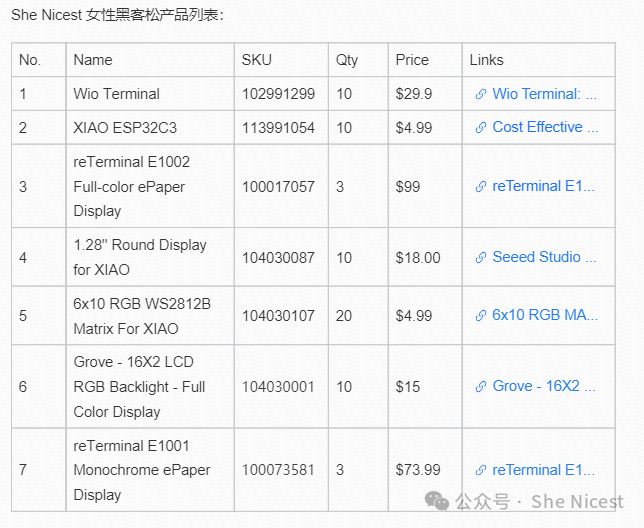Click the chain icon beside 6x10 RGB MA link
The image size is (644, 528).
pos(481,316)
